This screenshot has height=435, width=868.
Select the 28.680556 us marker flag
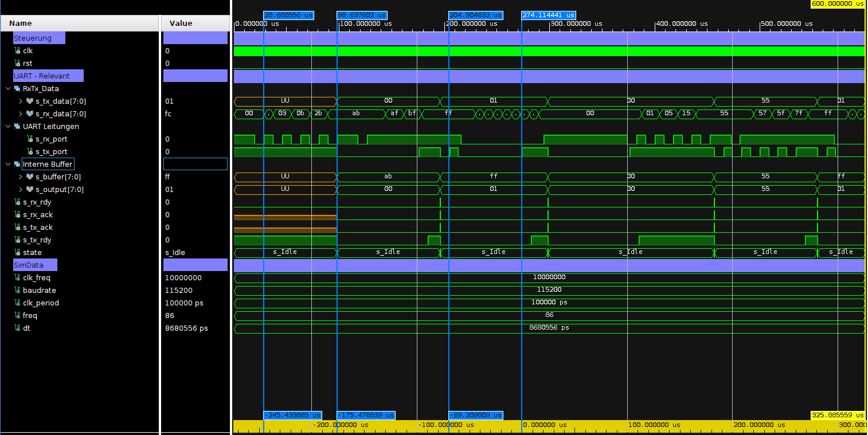tap(289, 15)
